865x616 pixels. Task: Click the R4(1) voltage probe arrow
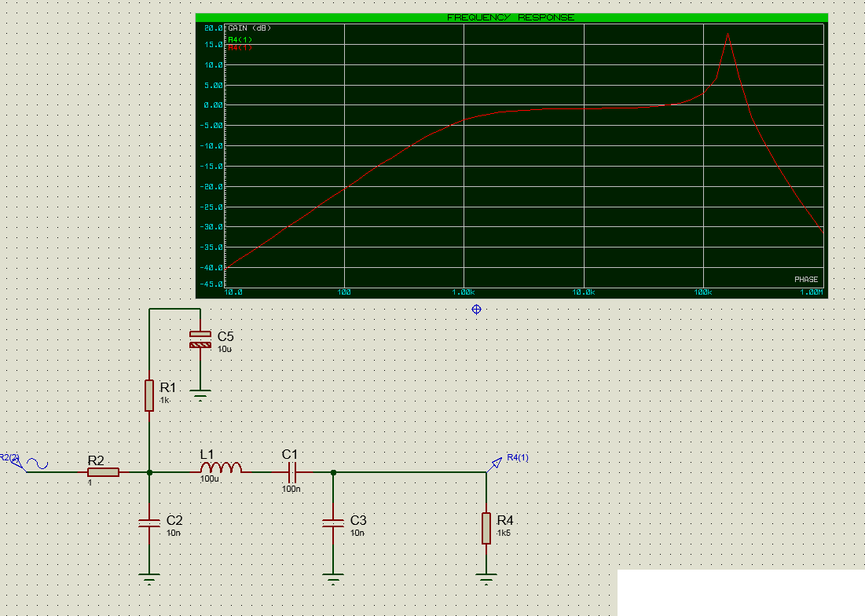coord(495,464)
